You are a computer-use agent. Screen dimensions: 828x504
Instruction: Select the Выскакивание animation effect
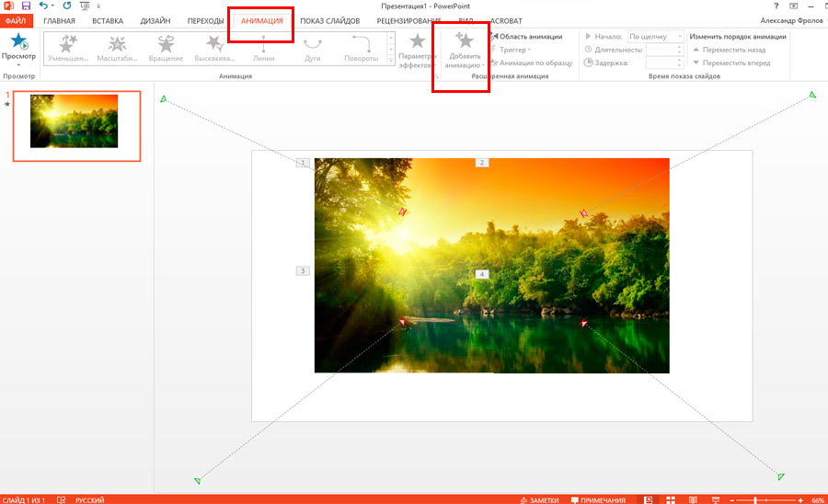(x=214, y=49)
